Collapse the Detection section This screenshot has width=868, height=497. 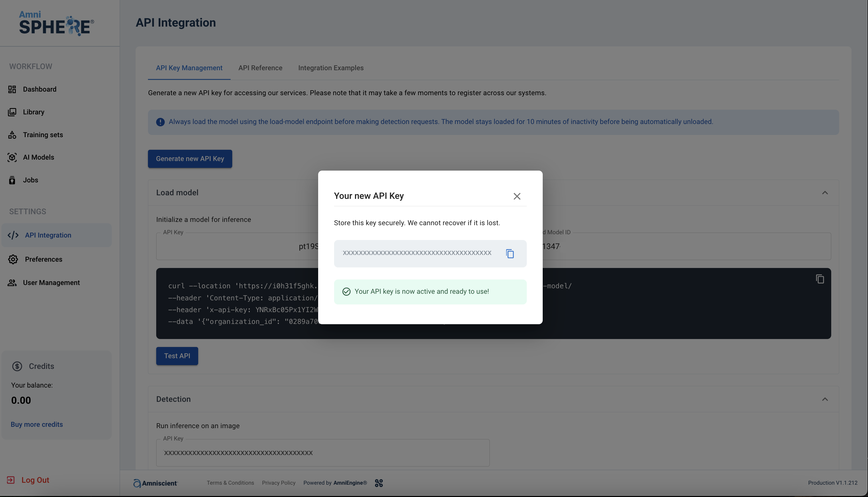click(825, 399)
